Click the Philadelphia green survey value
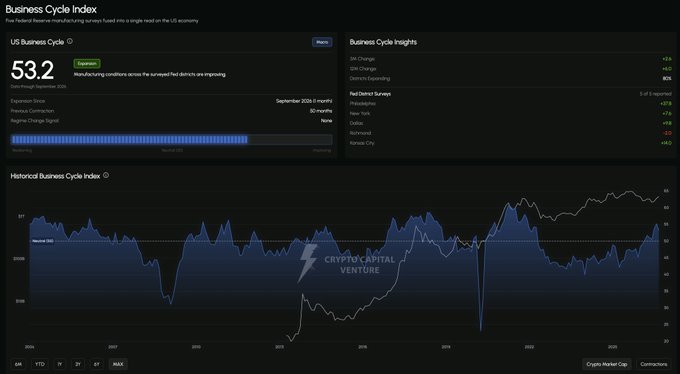 (666, 104)
